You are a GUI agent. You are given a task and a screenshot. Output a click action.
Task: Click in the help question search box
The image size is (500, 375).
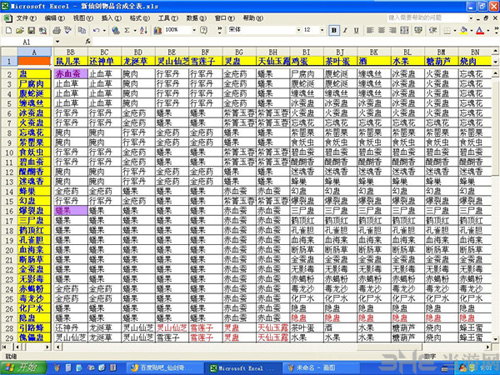(428, 18)
